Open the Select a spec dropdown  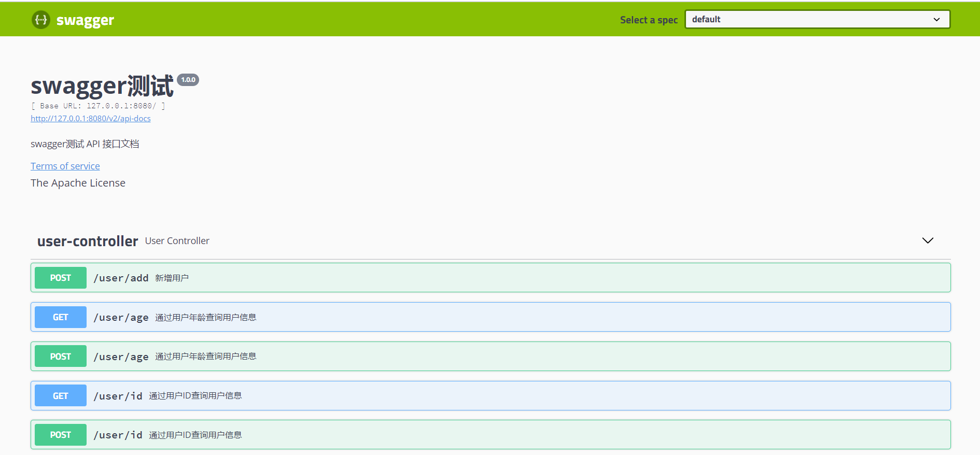[817, 19]
